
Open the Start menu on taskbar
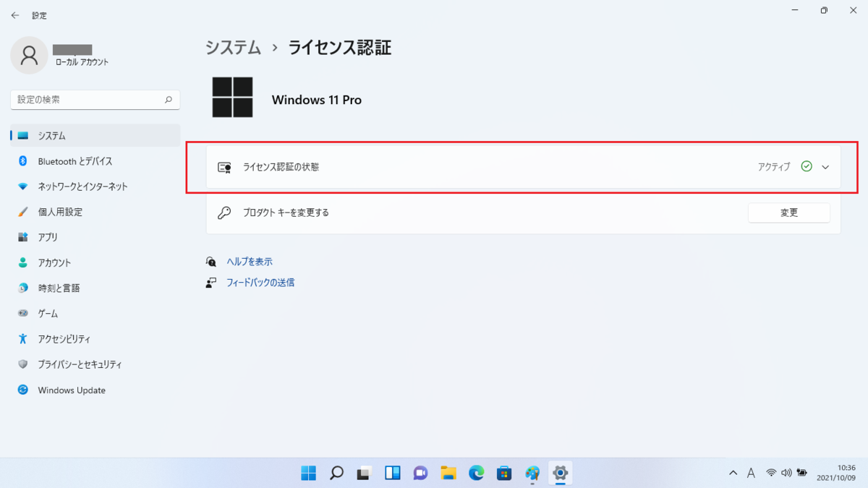(308, 473)
